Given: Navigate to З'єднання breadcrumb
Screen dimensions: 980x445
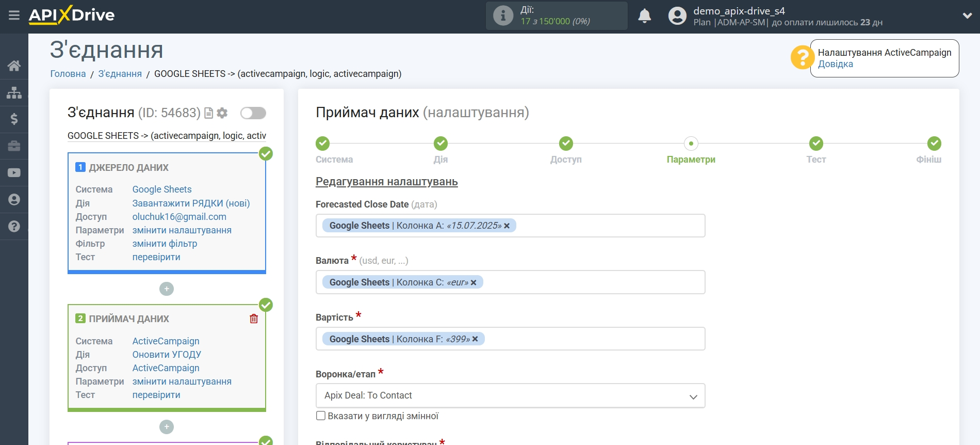Looking at the screenshot, I should point(120,74).
